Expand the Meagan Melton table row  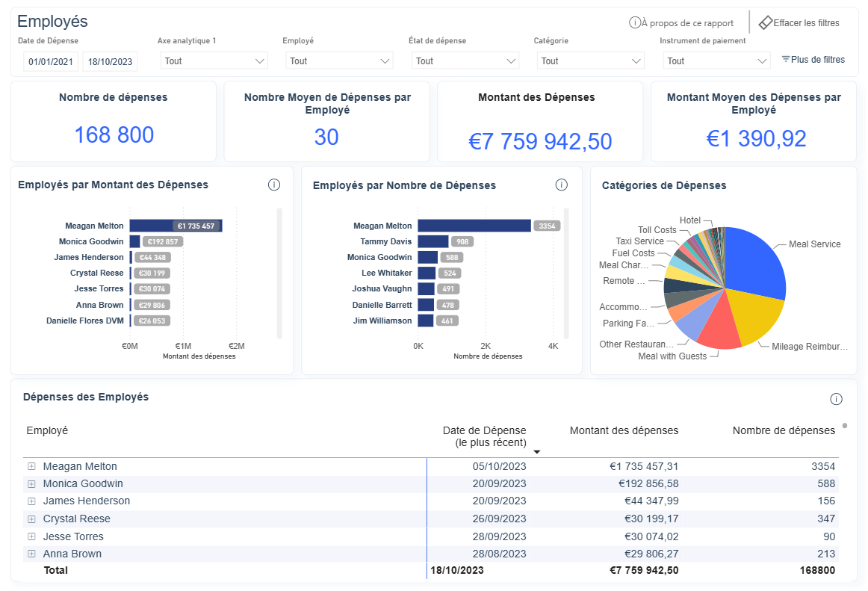31,466
